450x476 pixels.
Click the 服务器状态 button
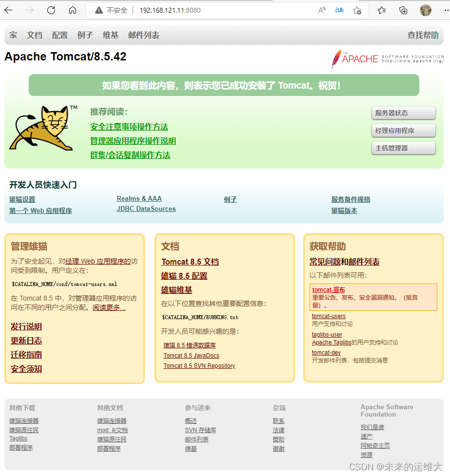click(x=404, y=113)
